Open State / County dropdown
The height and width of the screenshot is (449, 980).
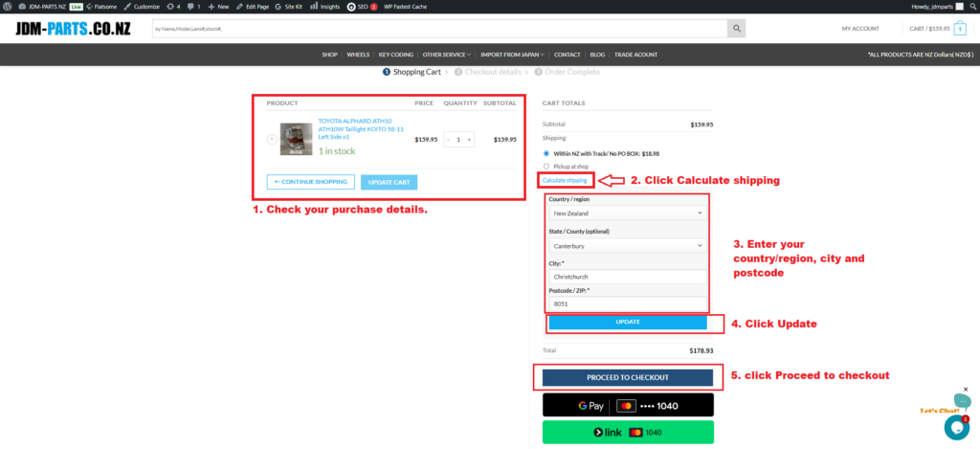[x=628, y=246]
